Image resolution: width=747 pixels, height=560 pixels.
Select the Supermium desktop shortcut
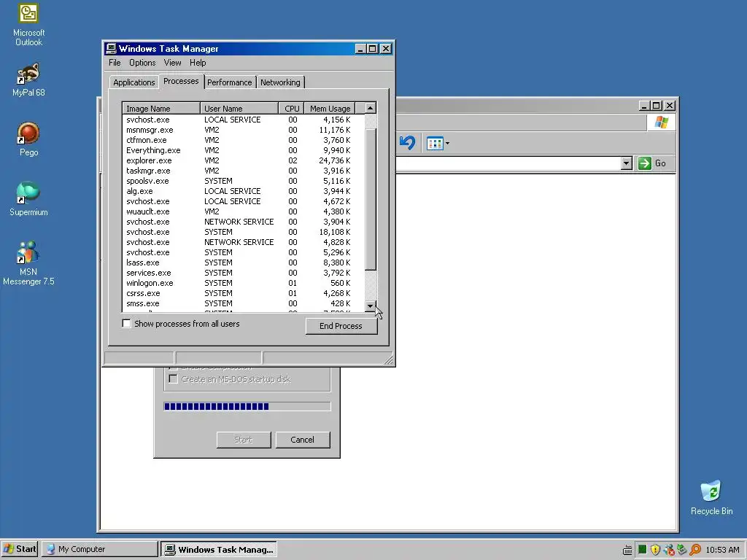click(28, 199)
